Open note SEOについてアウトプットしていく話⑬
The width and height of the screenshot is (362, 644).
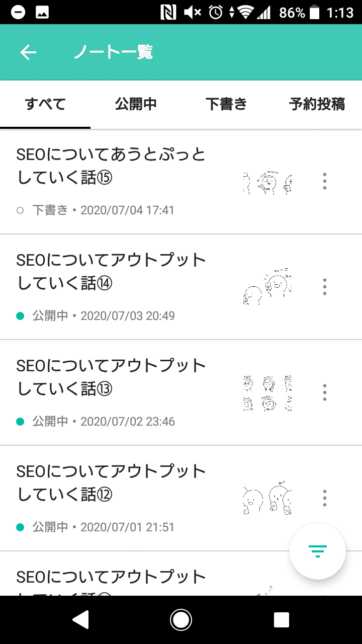pyautogui.click(x=181, y=393)
